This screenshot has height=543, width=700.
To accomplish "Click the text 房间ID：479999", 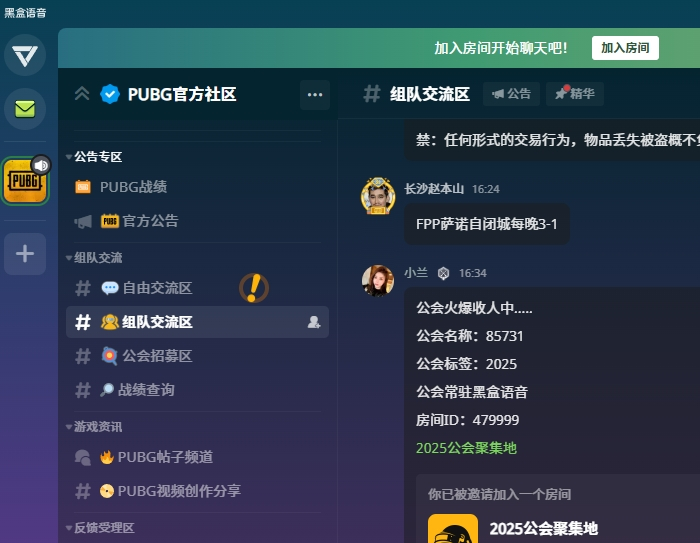I will coord(467,420).
